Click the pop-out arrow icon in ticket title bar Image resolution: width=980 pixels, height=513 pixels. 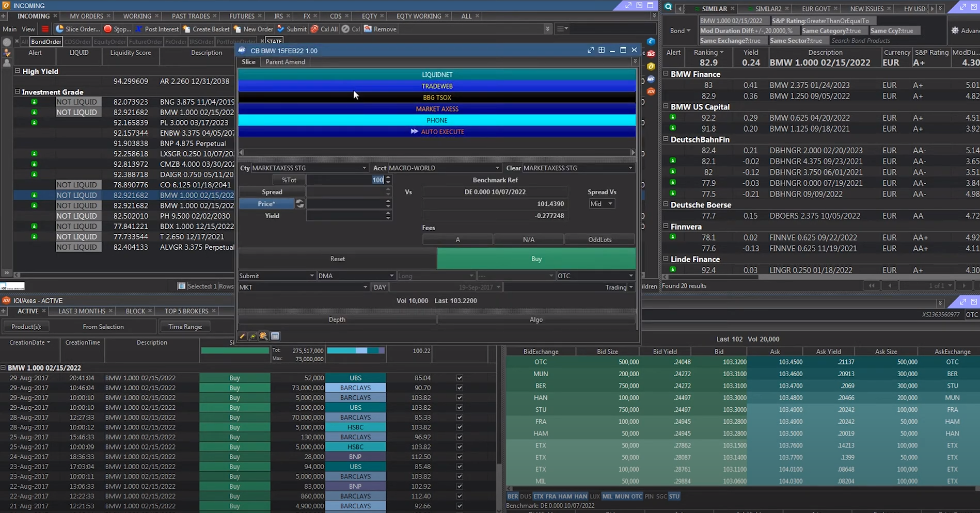(591, 50)
